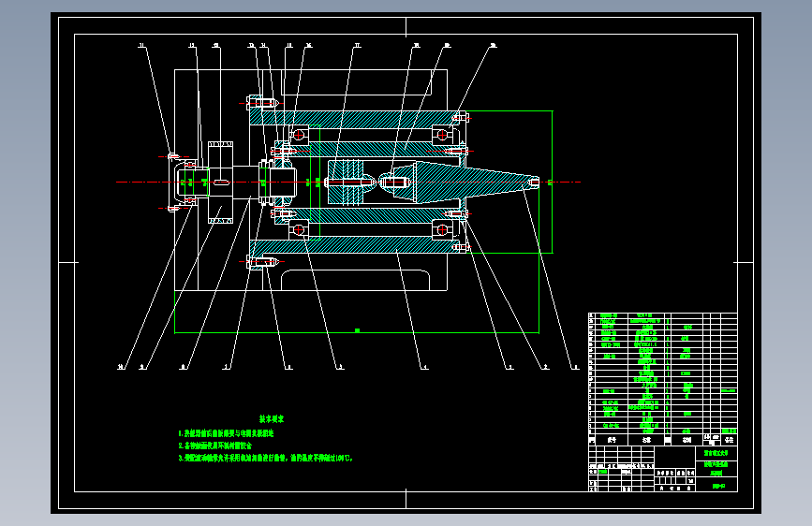Image resolution: width=812 pixels, height=526 pixels.
Task: Select the requirement line mentioning 100℃
Action: 266,459
